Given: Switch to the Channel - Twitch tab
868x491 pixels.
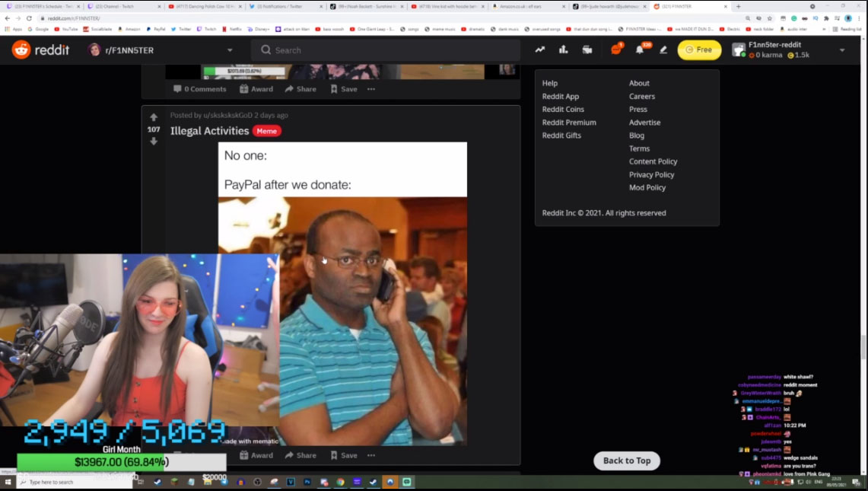Looking at the screenshot, I should [x=123, y=6].
